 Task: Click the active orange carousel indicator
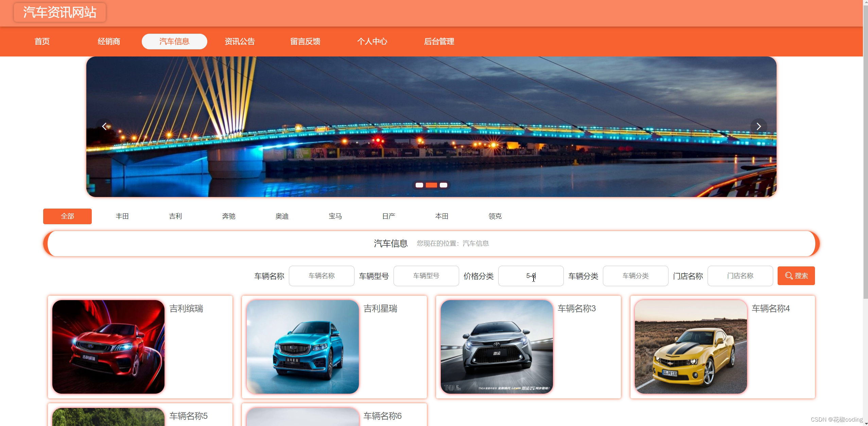(x=431, y=185)
